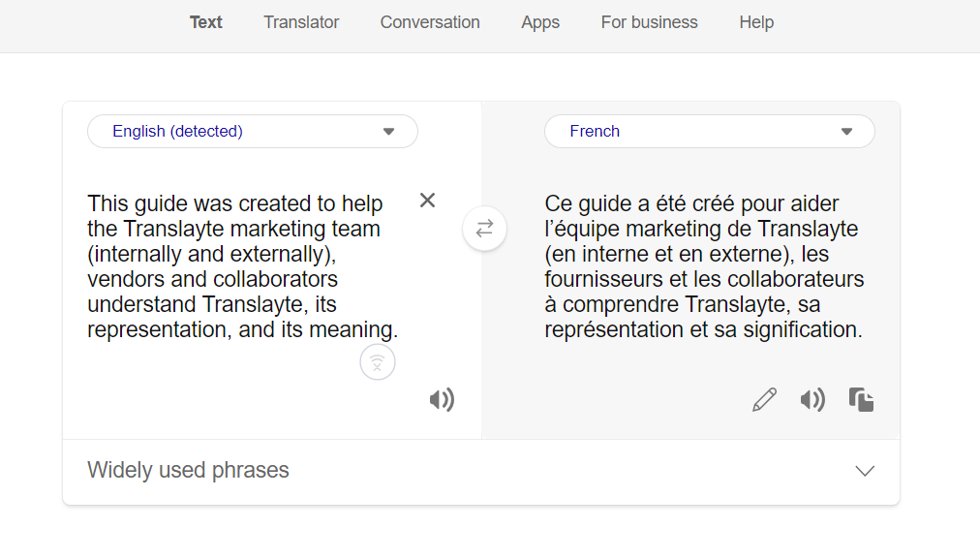Click the chevron arrow beside Widely used phrases
The height and width of the screenshot is (559, 980).
(865, 471)
